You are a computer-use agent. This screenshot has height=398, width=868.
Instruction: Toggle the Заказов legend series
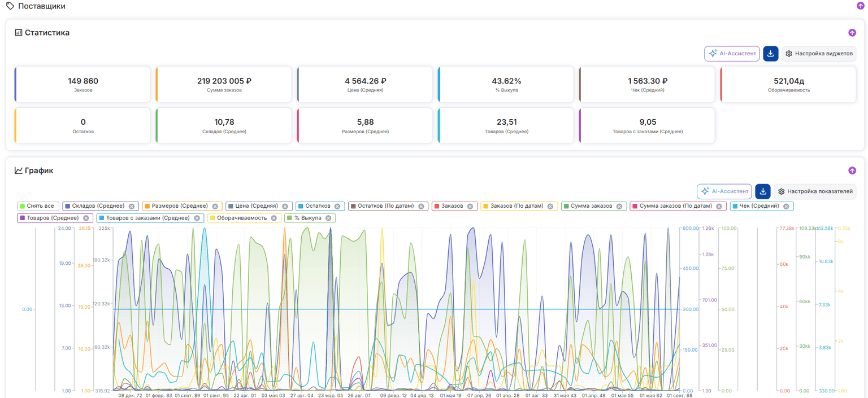(455, 206)
